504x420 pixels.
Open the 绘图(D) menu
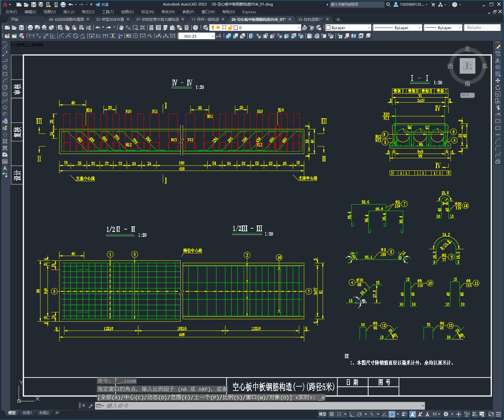click(x=127, y=12)
